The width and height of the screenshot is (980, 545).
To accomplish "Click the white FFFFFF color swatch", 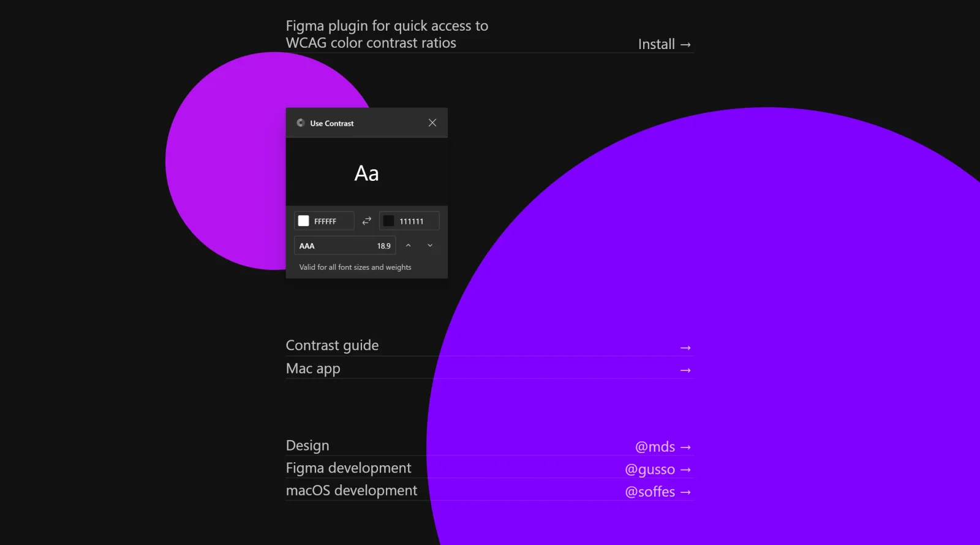I will (303, 221).
